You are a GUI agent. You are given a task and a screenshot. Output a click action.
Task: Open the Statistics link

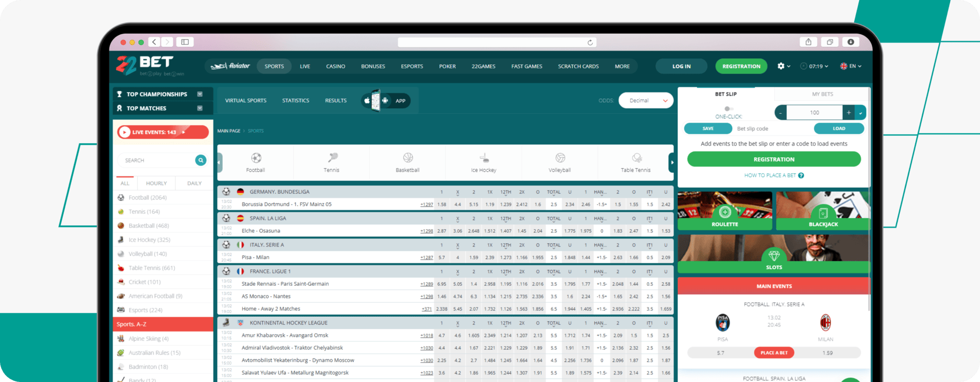click(296, 101)
